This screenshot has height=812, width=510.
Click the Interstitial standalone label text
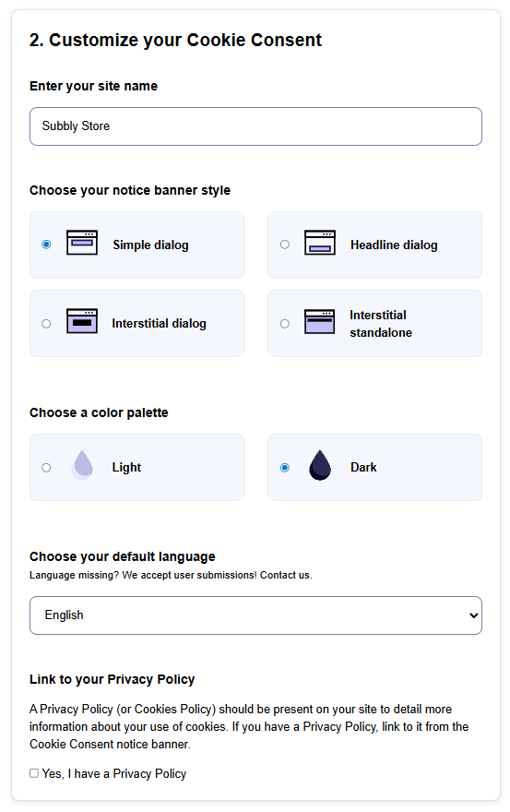click(381, 324)
